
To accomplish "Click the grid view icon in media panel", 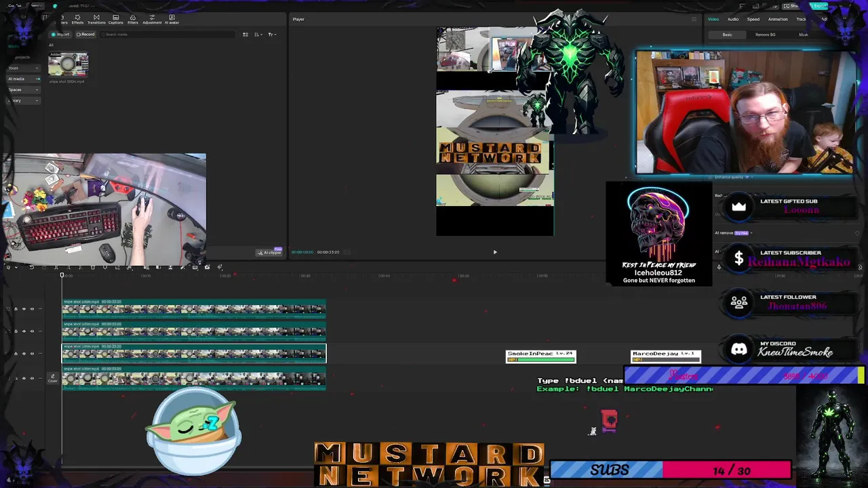I will click(245, 34).
